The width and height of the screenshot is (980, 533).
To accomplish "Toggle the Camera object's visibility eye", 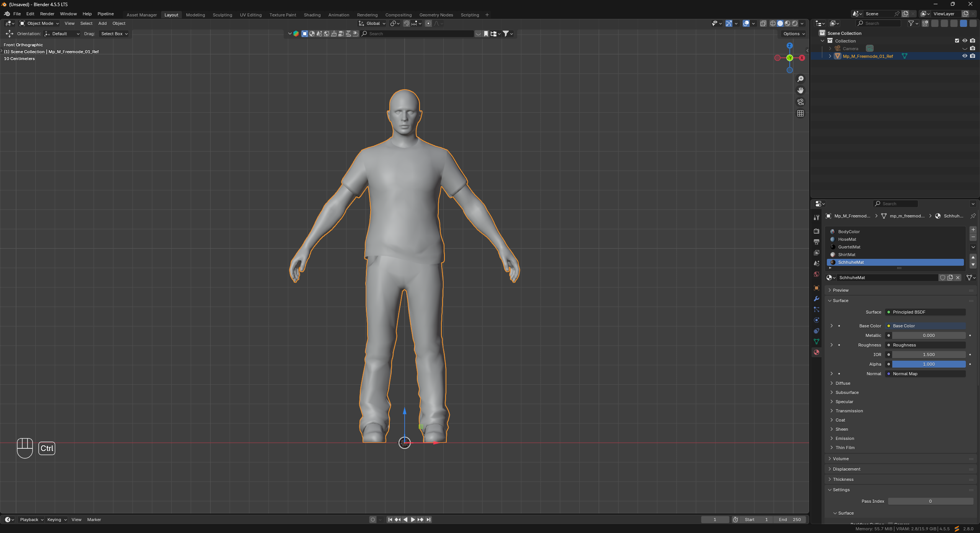I will tap(965, 48).
